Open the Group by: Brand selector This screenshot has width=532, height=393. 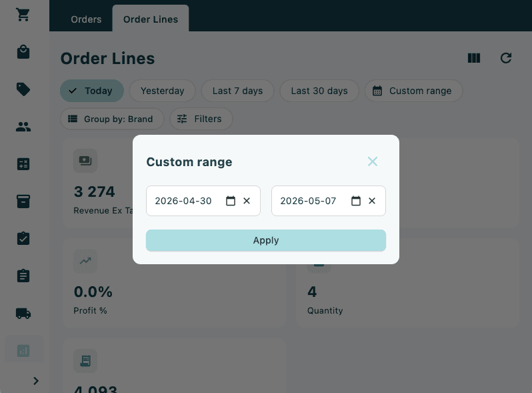(x=112, y=119)
